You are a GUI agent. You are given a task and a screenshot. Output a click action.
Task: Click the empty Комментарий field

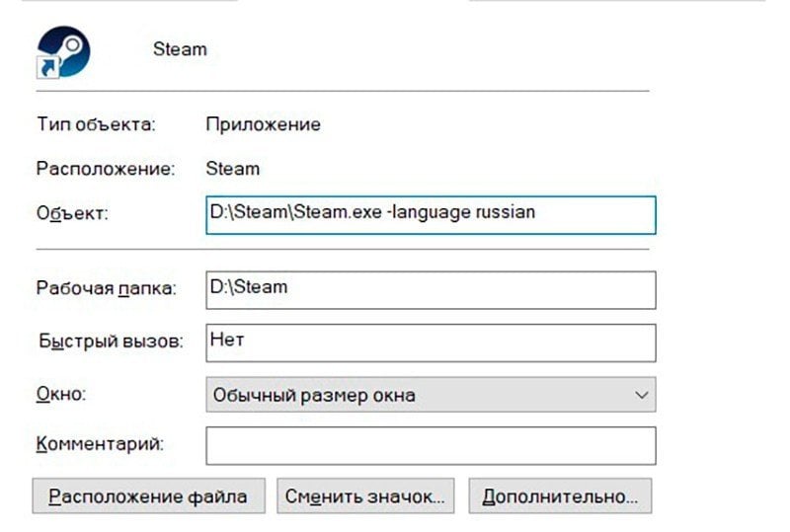(x=431, y=446)
